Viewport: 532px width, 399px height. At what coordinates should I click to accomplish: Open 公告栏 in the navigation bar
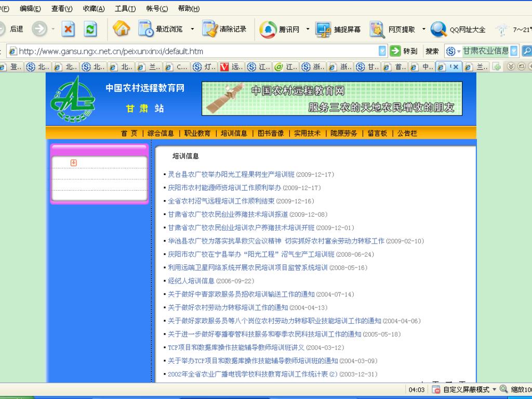click(x=407, y=134)
